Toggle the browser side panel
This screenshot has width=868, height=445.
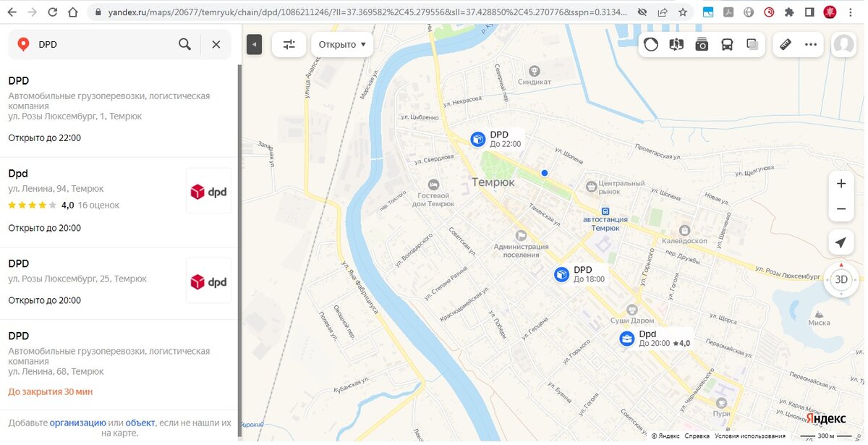(809, 12)
